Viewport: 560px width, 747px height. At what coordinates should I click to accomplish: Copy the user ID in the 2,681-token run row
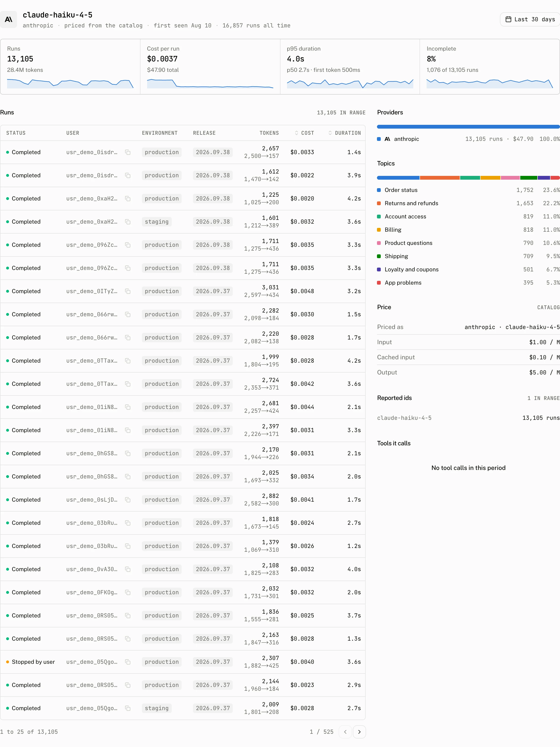click(128, 407)
